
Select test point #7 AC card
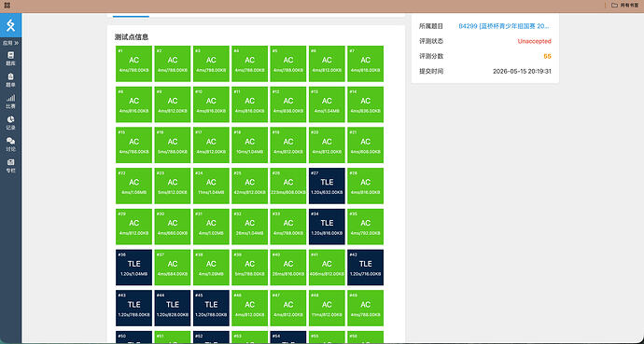(366, 64)
